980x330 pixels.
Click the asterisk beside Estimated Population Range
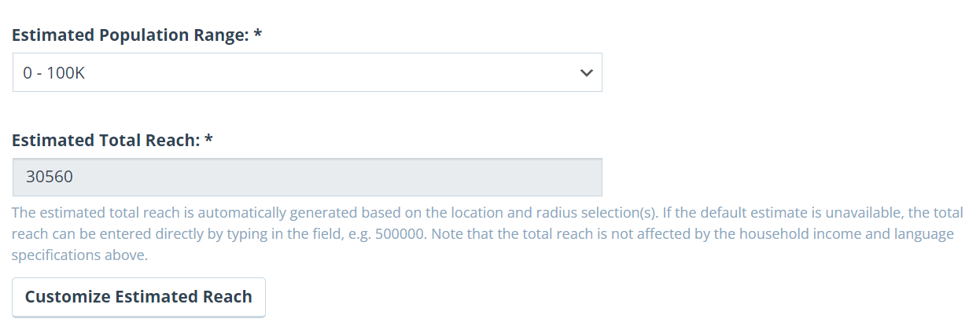(257, 34)
